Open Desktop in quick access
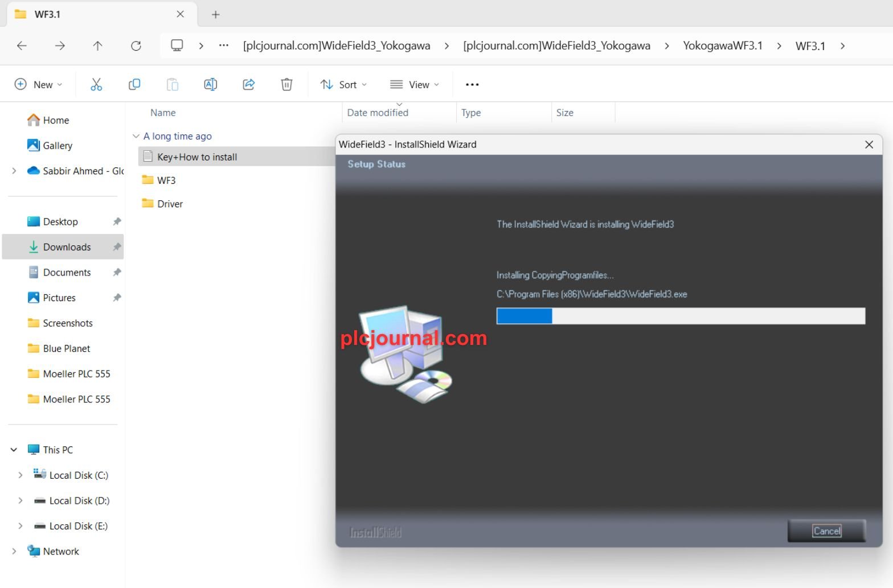This screenshot has width=893, height=588. (x=60, y=221)
